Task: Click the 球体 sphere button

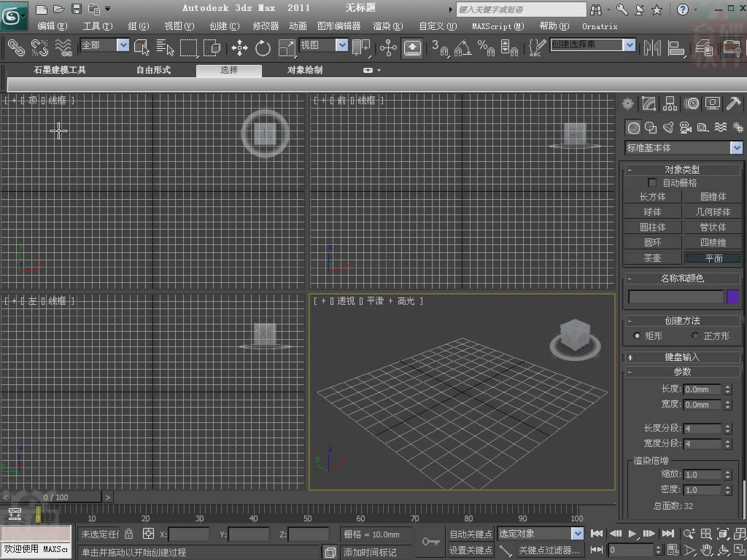Action: click(653, 212)
